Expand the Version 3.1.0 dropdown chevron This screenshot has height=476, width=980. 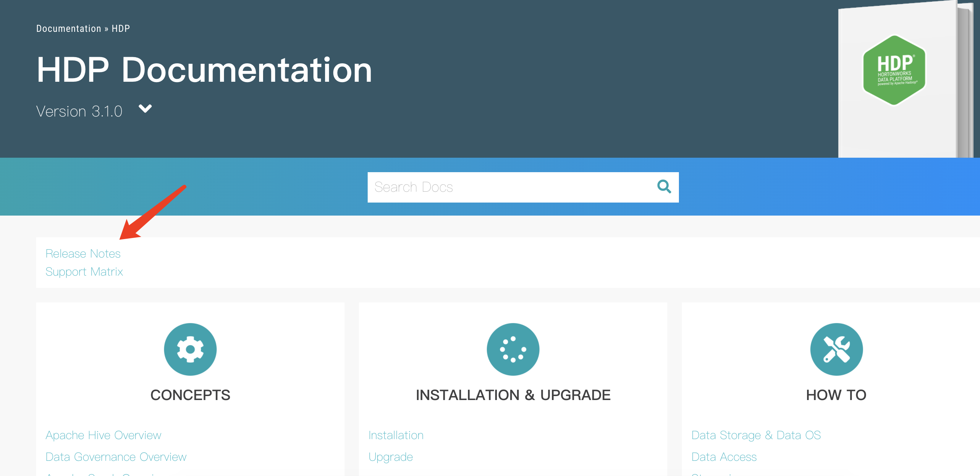coord(145,109)
